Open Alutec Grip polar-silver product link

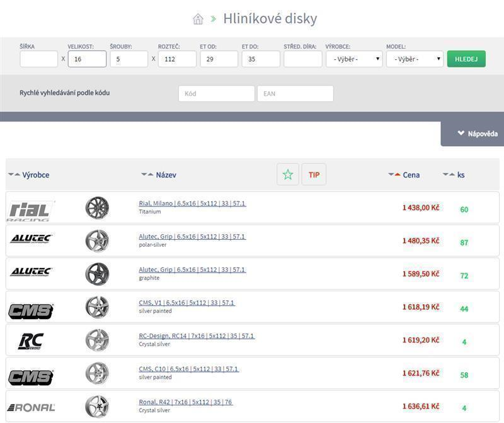point(192,237)
